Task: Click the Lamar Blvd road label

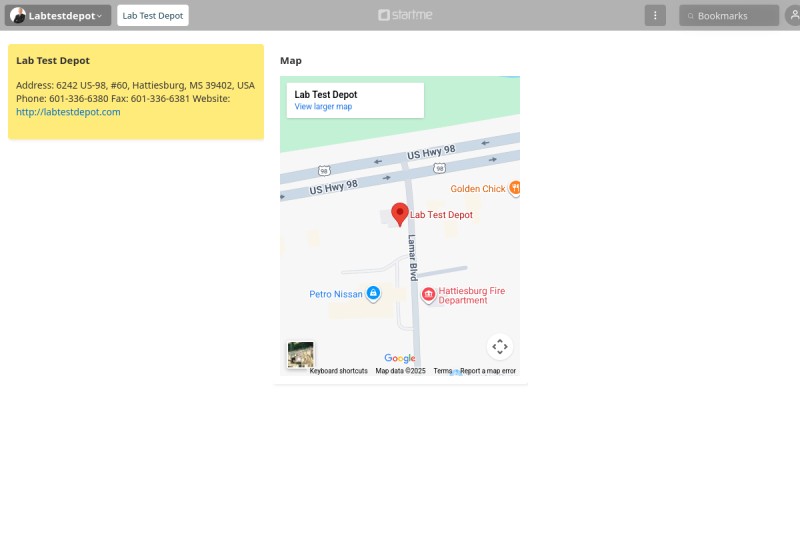Action: pos(412,258)
